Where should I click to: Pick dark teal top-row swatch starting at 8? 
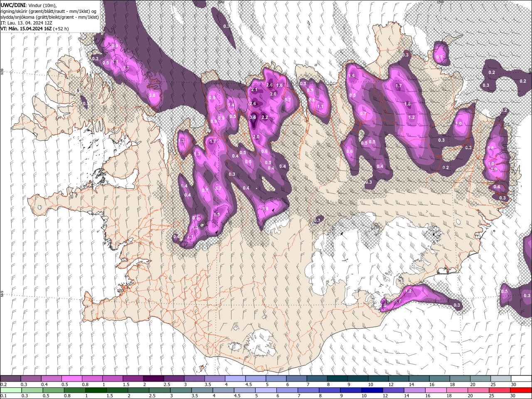[x=338, y=379]
